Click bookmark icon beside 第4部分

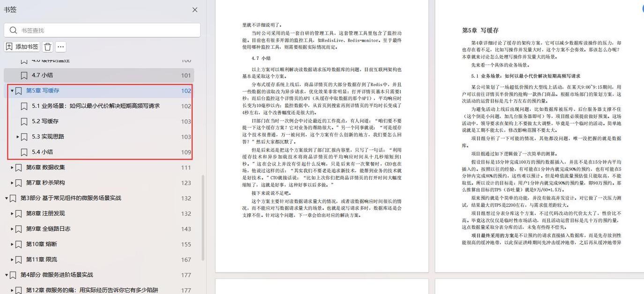pyautogui.click(x=13, y=275)
